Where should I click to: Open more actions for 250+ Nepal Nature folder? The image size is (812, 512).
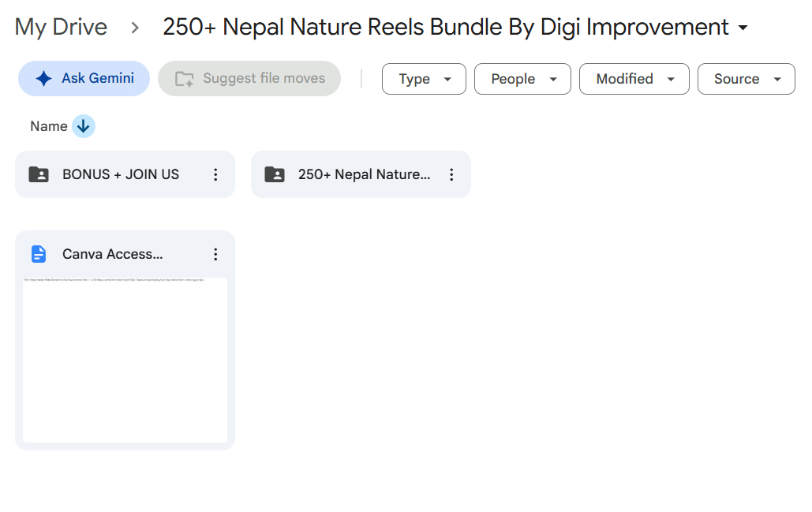tap(451, 174)
